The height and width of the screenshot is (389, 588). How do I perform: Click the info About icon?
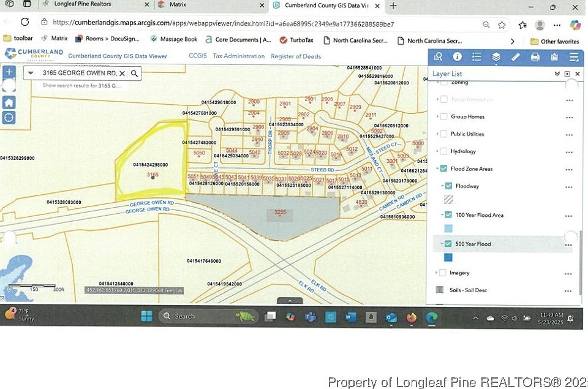click(x=457, y=57)
